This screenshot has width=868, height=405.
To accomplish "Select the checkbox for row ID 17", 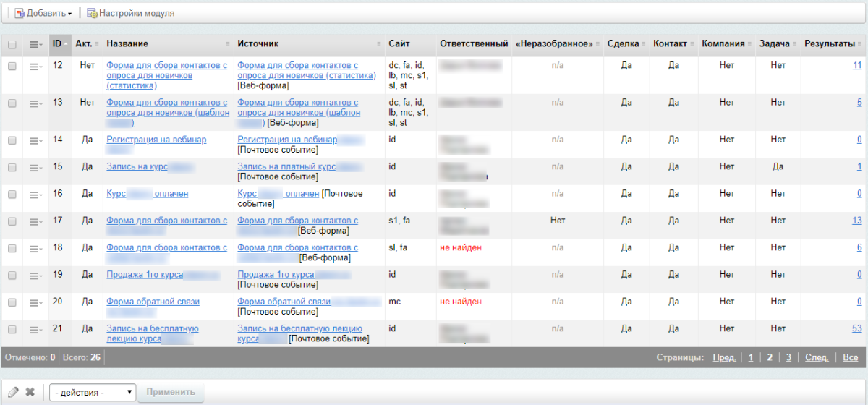I will click(x=12, y=221).
